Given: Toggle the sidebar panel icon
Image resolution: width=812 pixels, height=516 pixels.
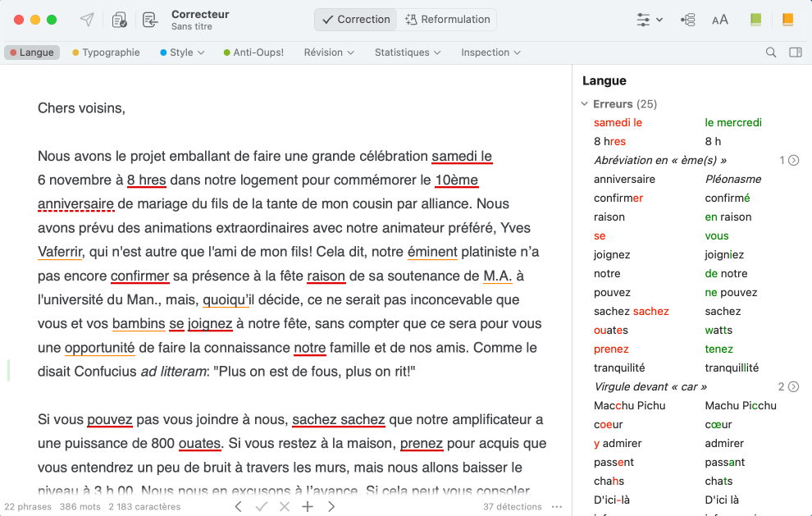Looking at the screenshot, I should (x=795, y=53).
